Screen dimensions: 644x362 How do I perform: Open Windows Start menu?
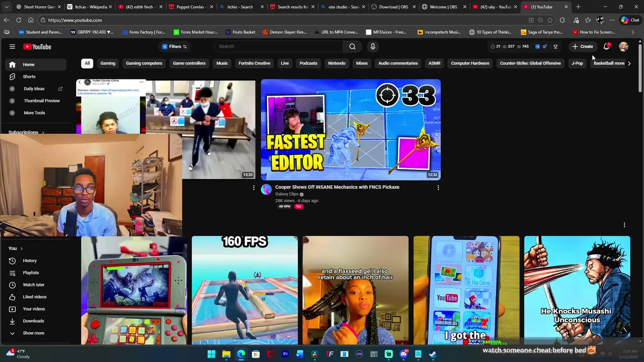coord(211,354)
